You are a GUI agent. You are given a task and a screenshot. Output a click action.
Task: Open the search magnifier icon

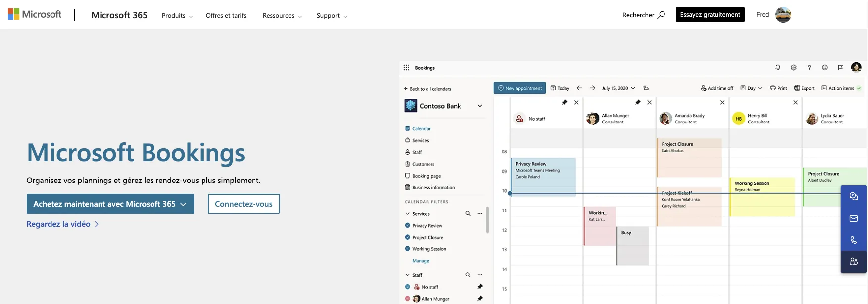pos(661,15)
